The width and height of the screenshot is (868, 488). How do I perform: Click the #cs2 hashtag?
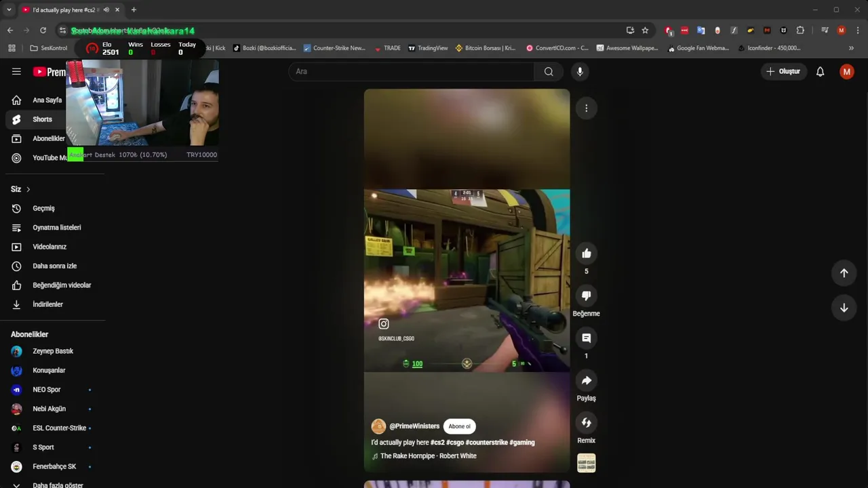click(437, 443)
